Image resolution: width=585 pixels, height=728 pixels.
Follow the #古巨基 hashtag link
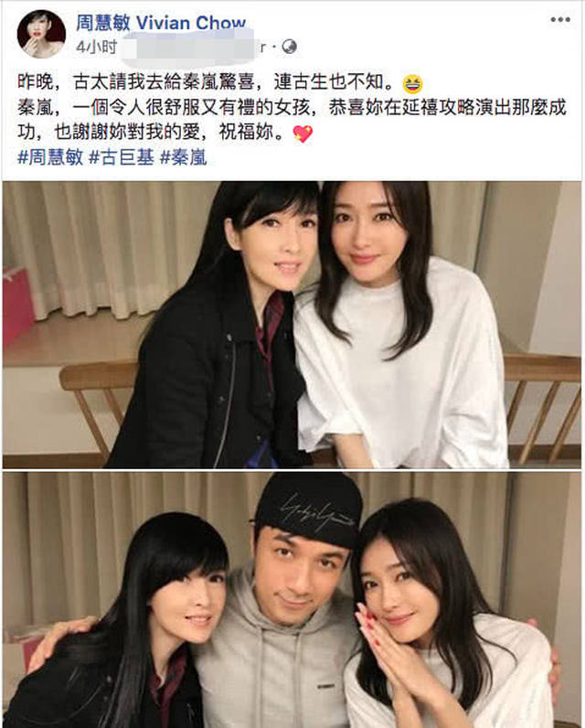[x=121, y=158]
